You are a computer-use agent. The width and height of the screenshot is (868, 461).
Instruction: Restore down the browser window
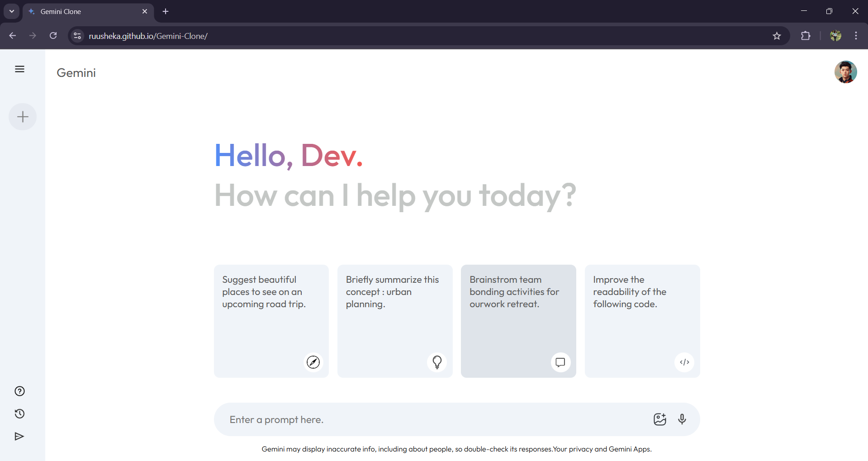click(829, 11)
